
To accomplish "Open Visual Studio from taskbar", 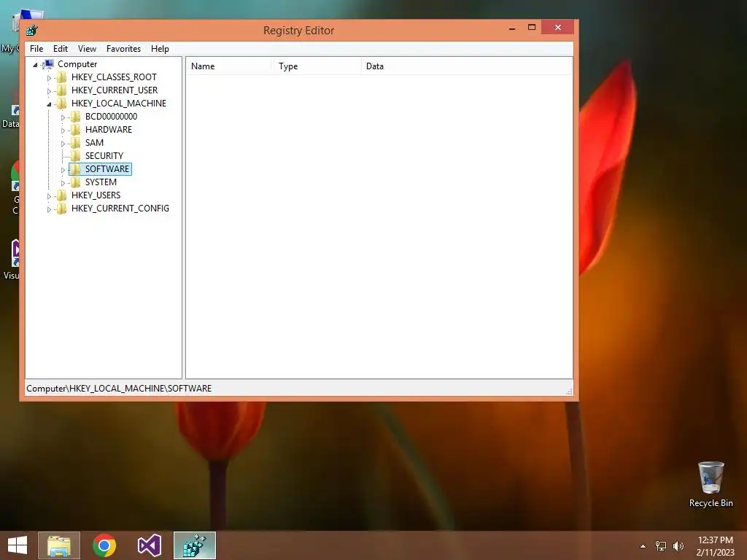I will click(150, 545).
